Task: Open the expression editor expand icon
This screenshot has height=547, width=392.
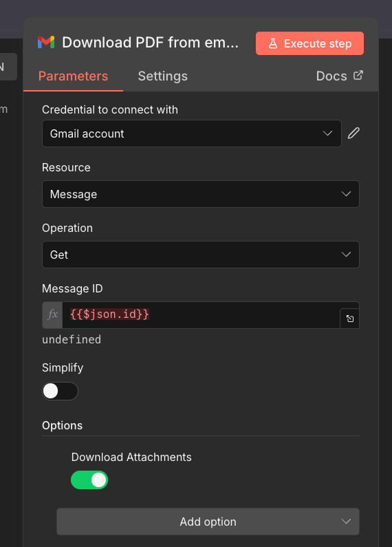Action: (350, 319)
